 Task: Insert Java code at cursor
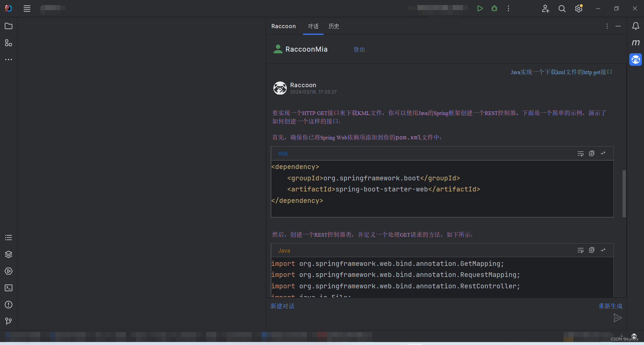603,250
